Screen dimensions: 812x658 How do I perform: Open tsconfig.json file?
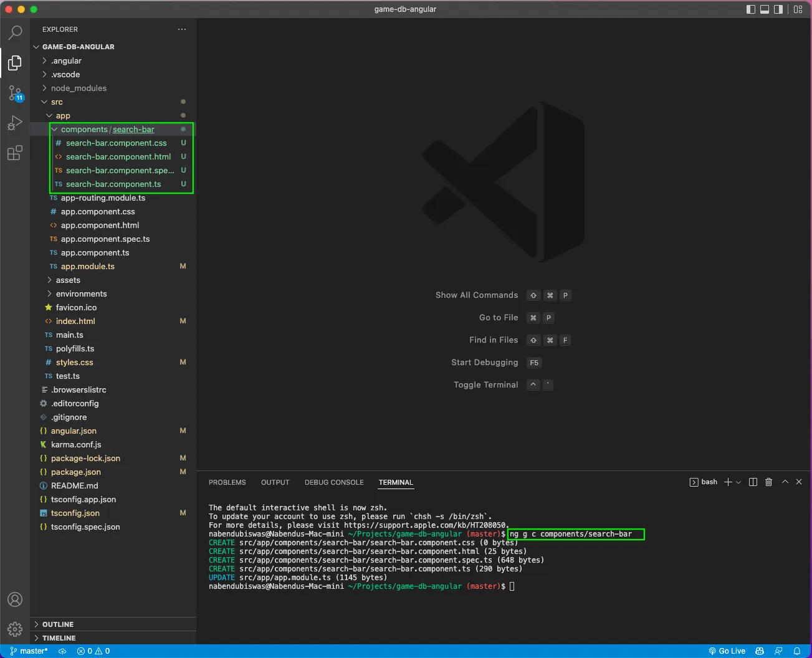click(113, 513)
